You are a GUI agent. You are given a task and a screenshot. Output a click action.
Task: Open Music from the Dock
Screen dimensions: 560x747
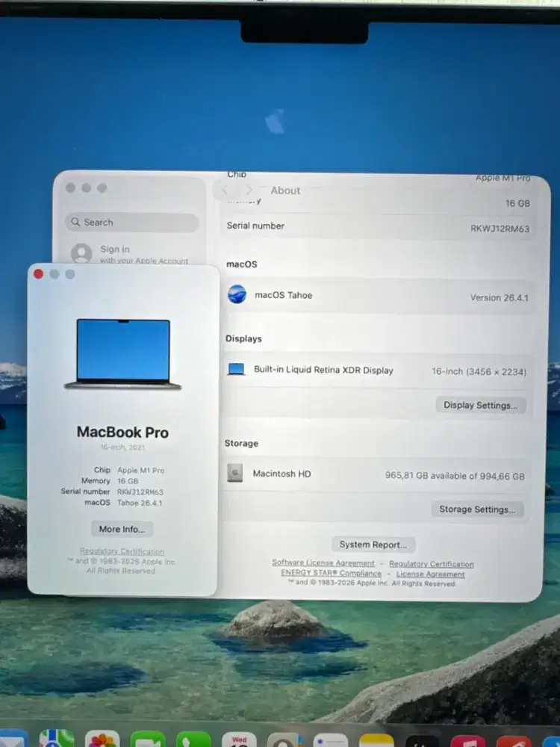(467, 741)
